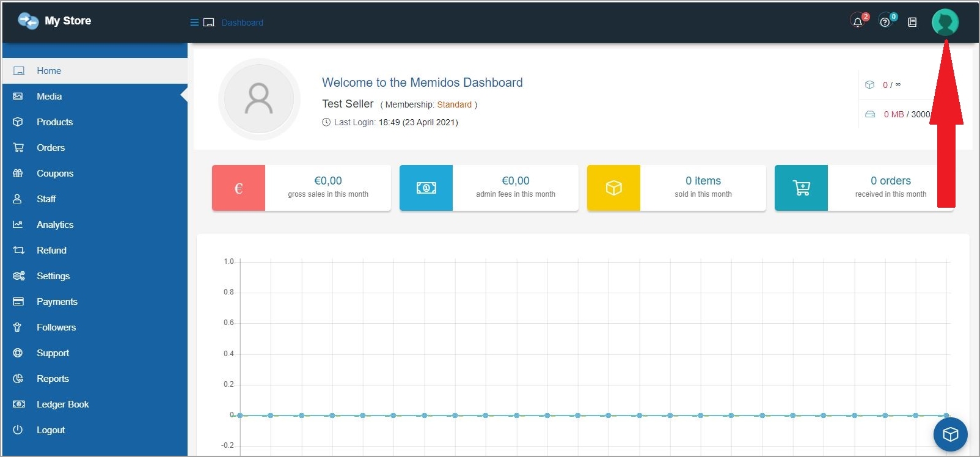Click the €0,00 admin fees value
The width and height of the screenshot is (980, 457).
[x=516, y=181]
